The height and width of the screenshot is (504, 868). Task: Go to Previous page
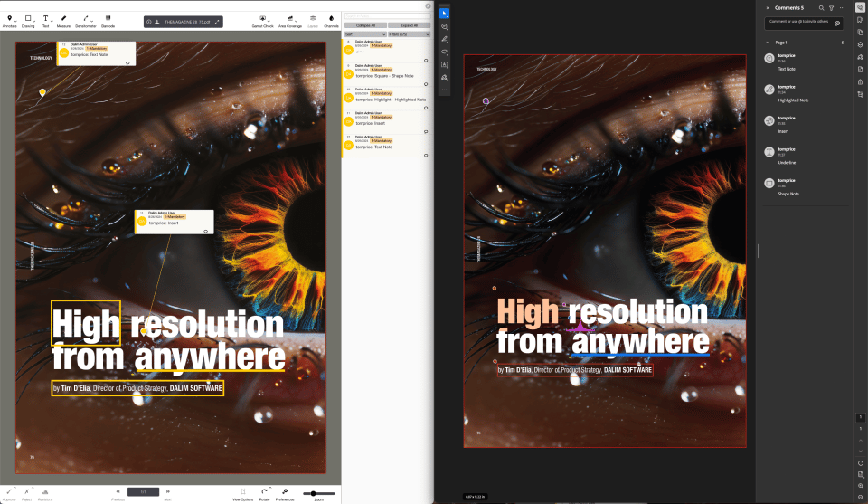[x=118, y=491]
